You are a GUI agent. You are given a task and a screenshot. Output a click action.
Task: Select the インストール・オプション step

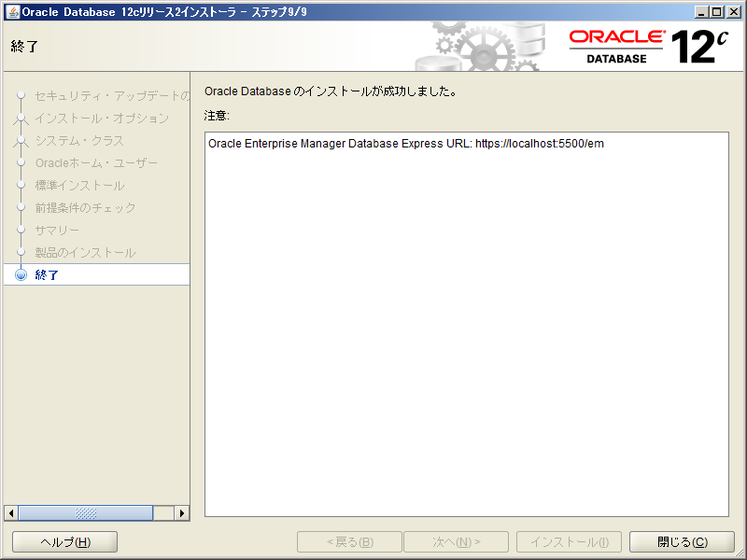click(x=102, y=119)
